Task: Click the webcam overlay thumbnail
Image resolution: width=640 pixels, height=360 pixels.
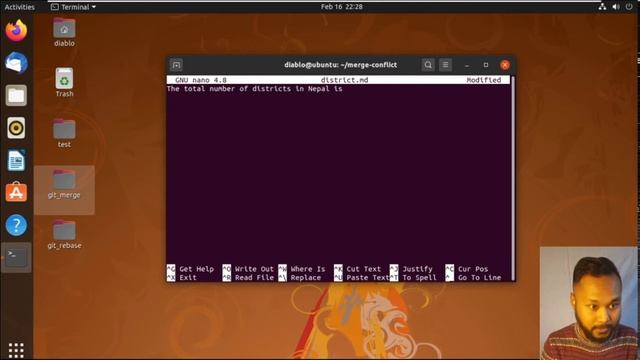Action: coord(589,303)
